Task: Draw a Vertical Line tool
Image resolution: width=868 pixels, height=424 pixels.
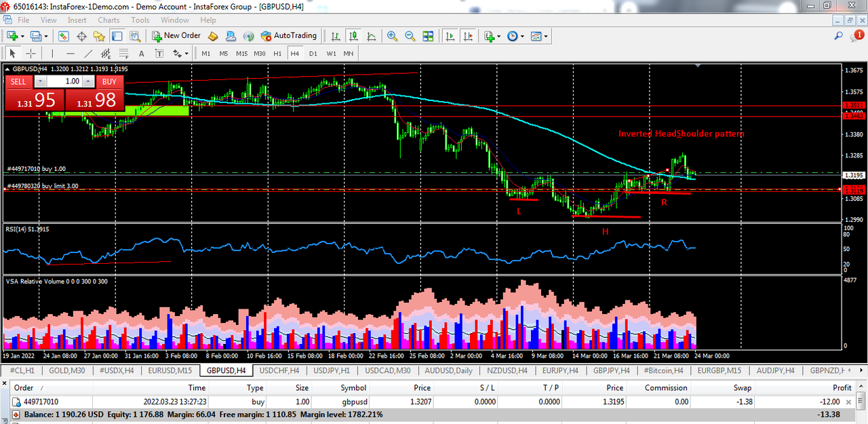Action: point(52,53)
